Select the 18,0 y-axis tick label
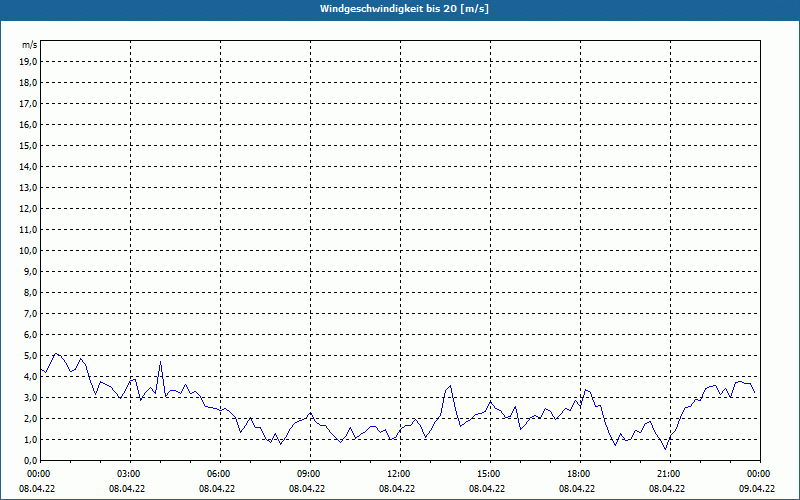Screen dimensions: 800x500 pos(27,83)
